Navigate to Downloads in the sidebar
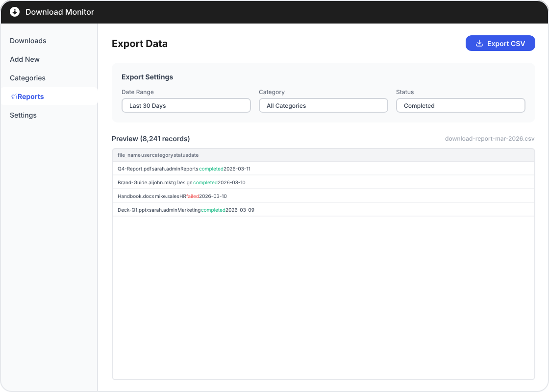Screen dimensions: 549x392 pyautogui.click(x=28, y=41)
